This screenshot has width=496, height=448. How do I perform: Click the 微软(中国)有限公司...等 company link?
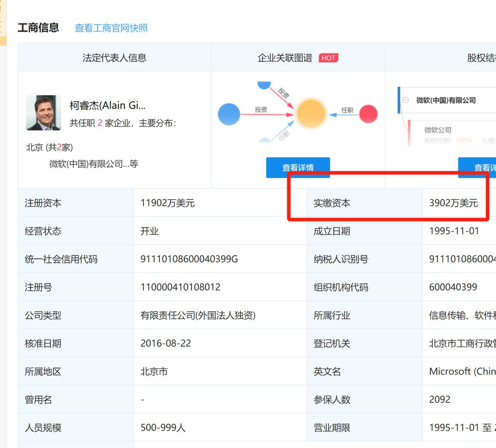93,164
